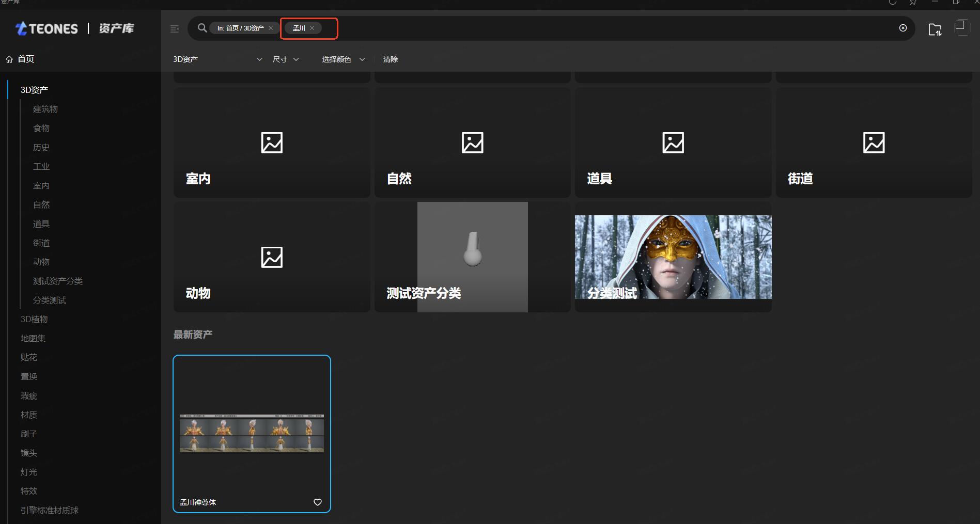This screenshot has width=980, height=524.
Task: Open the 分类测试 masked character card
Action: point(673,257)
